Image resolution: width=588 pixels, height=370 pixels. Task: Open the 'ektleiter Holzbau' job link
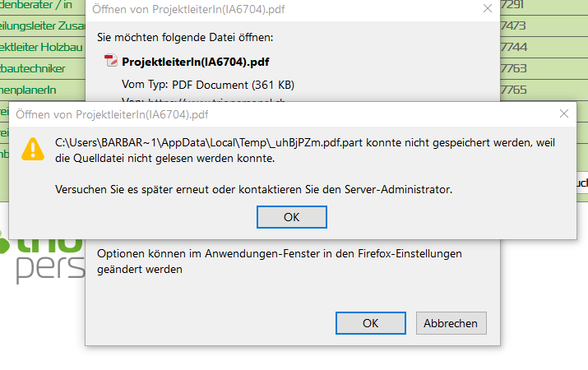pos(41,47)
